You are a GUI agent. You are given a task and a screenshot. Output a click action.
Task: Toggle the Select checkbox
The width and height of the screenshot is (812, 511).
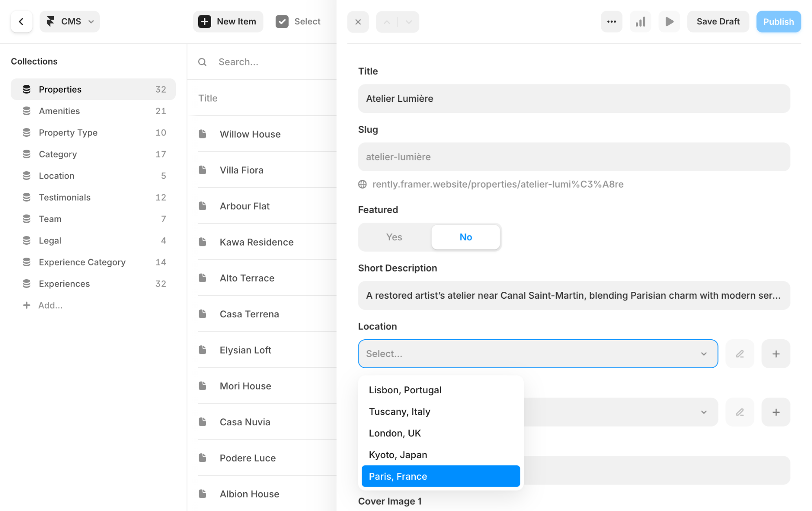(x=282, y=22)
